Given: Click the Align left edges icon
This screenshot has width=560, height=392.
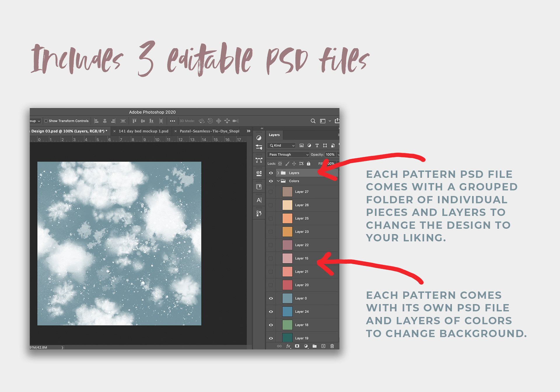Looking at the screenshot, I should coord(96,121).
